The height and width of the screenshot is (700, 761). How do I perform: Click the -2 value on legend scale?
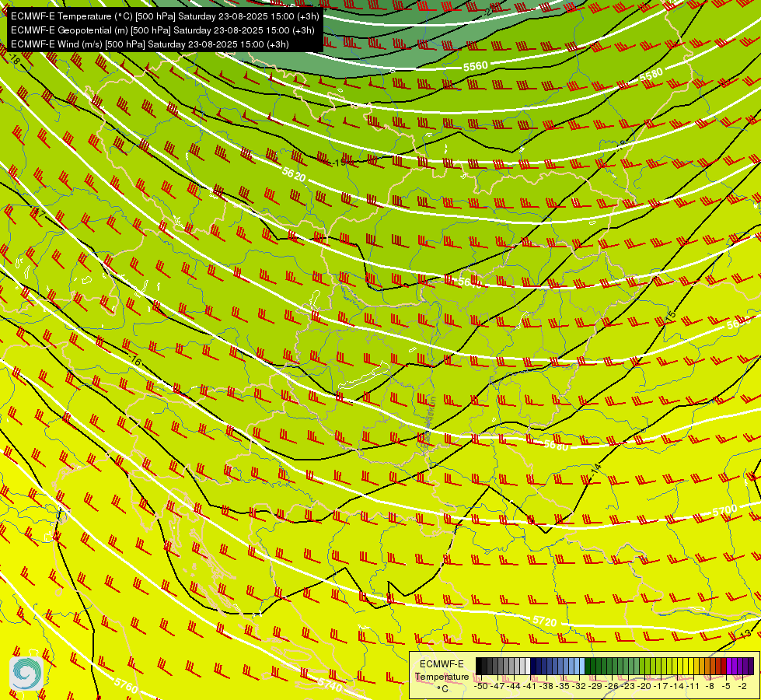tap(742, 686)
